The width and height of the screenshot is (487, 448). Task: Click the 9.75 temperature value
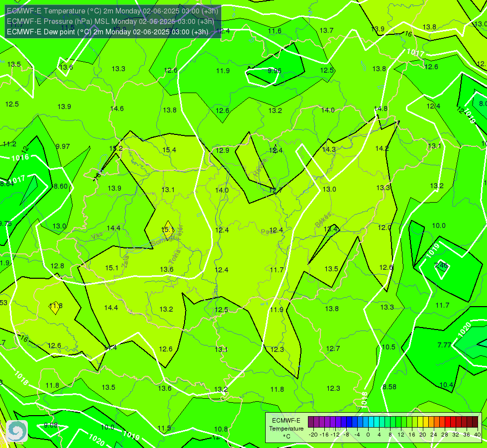[5, 224]
